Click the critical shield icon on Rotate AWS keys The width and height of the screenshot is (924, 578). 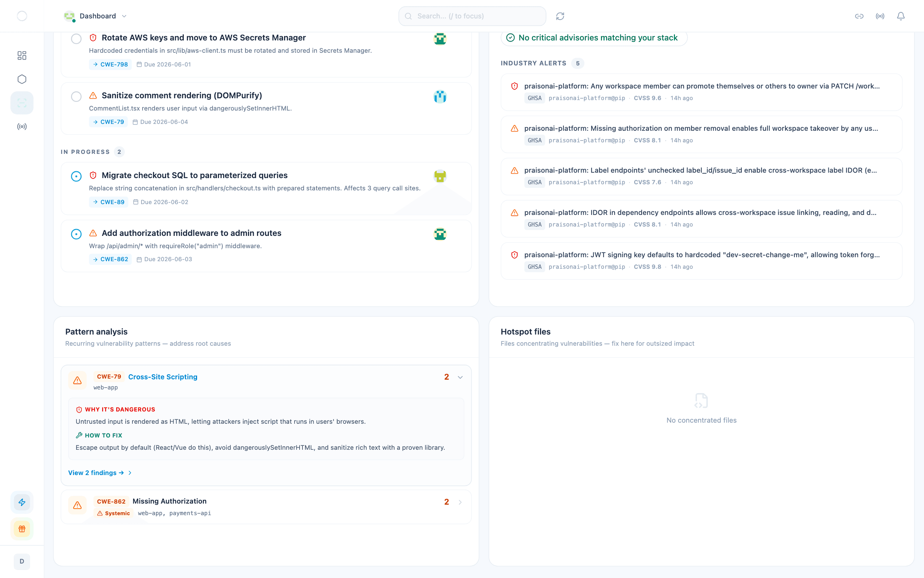(93, 38)
